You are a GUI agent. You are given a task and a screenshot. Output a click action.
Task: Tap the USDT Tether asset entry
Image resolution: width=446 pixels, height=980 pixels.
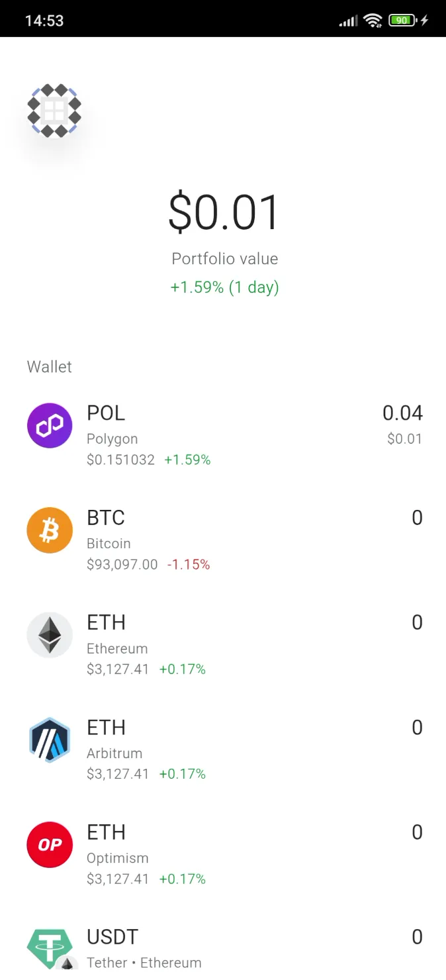223,947
